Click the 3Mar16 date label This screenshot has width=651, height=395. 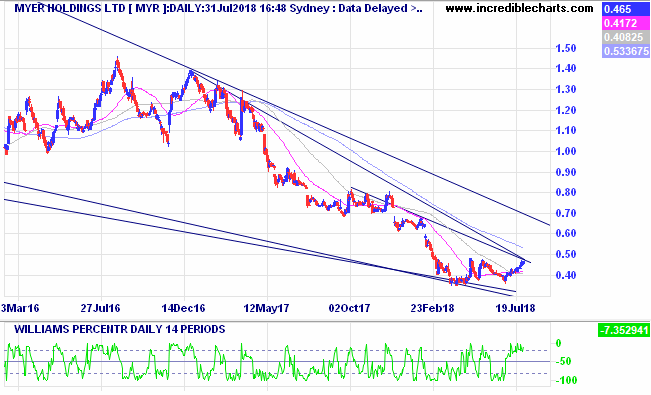tap(20, 308)
